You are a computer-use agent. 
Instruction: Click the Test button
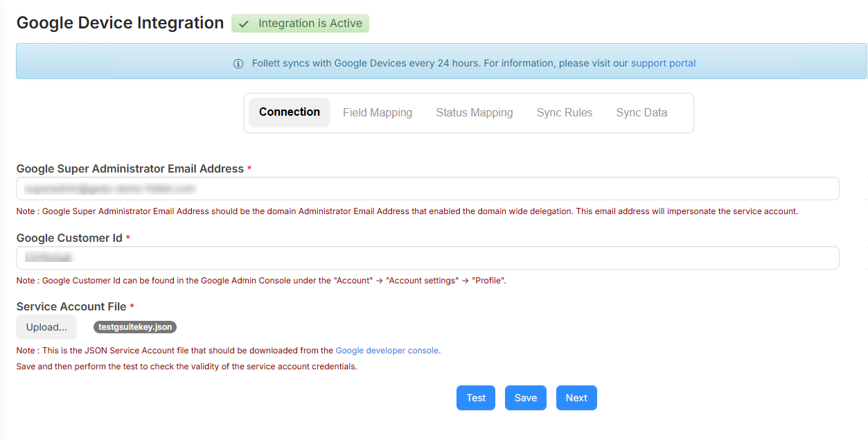coord(476,398)
